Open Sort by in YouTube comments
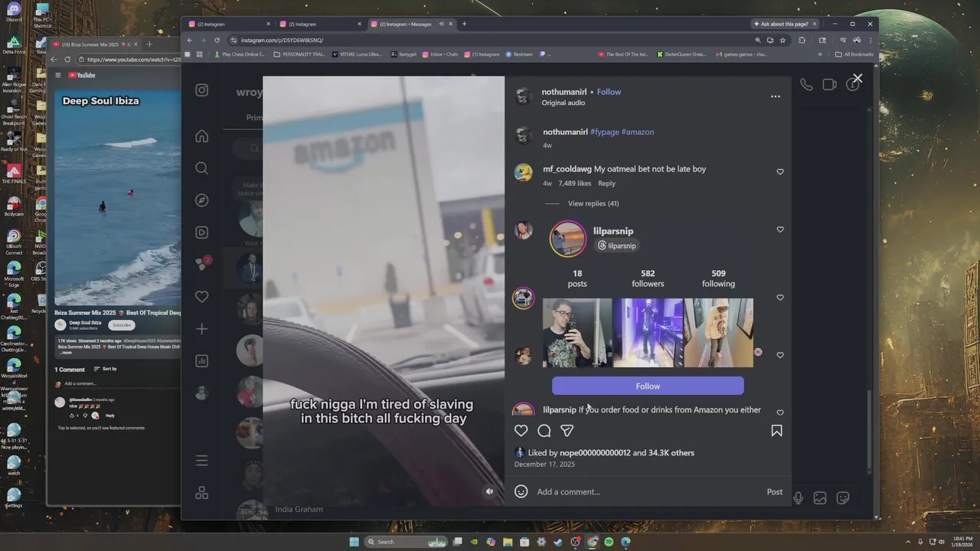 [106, 369]
